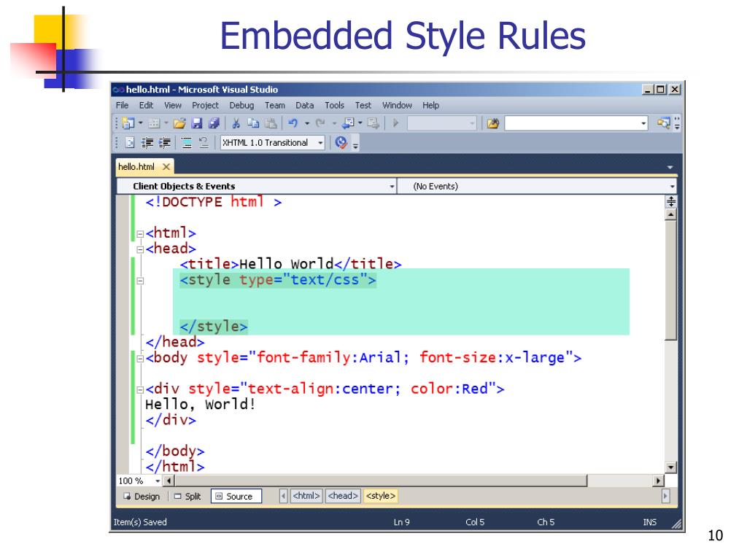Click the Uncomment Selection icon

[204, 142]
